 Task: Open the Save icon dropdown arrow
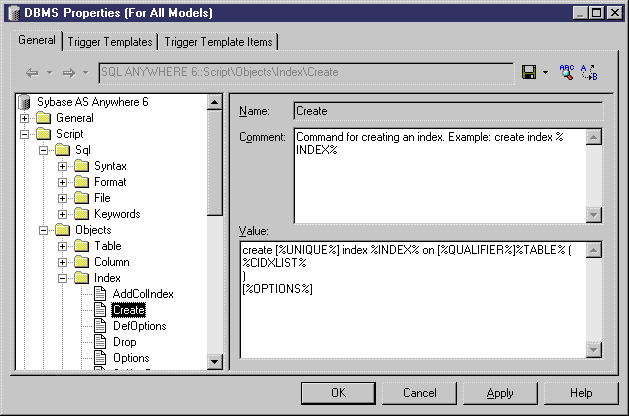pos(545,73)
